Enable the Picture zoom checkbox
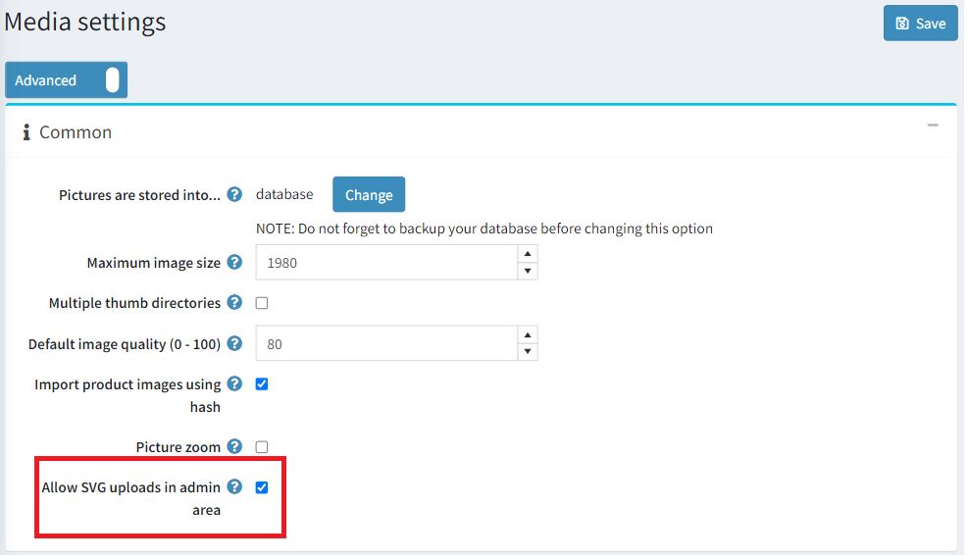The width and height of the screenshot is (968, 560). pyautogui.click(x=262, y=446)
